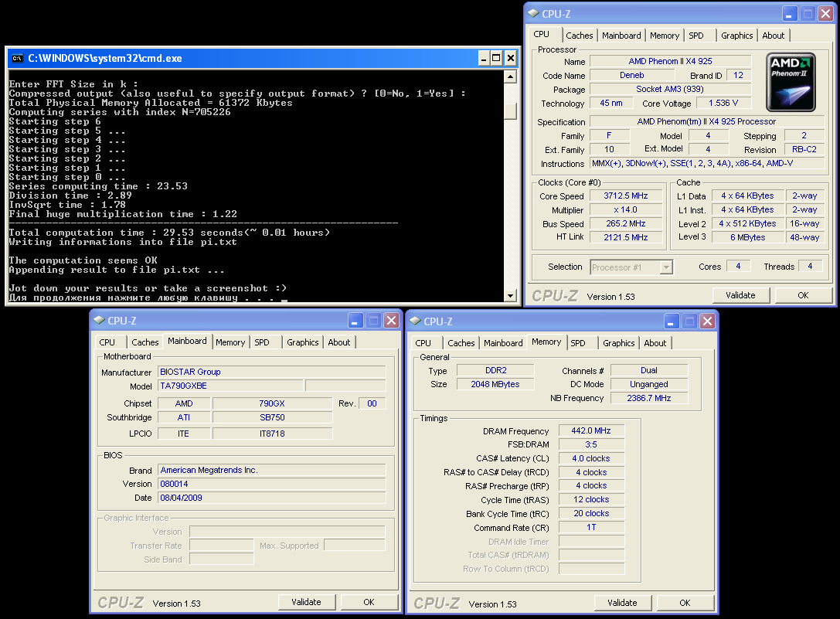Viewport: 840px width, 619px height.
Task: Open About tab in processor CPU-Z window
Action: (773, 36)
